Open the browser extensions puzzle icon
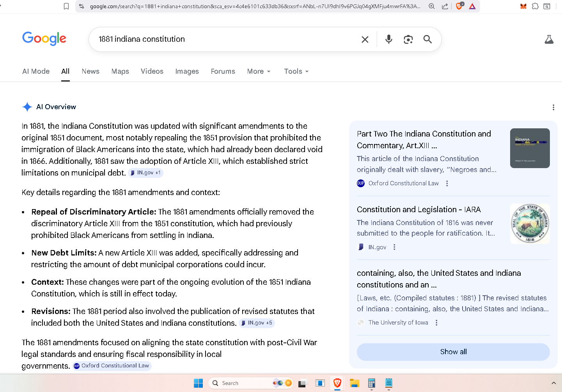 pos(535,6)
